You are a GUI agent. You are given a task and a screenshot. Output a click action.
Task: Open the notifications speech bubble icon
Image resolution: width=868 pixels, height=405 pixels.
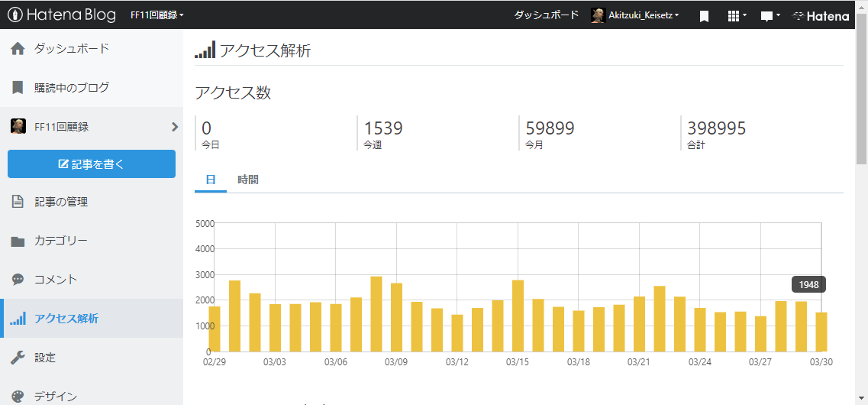(x=766, y=17)
